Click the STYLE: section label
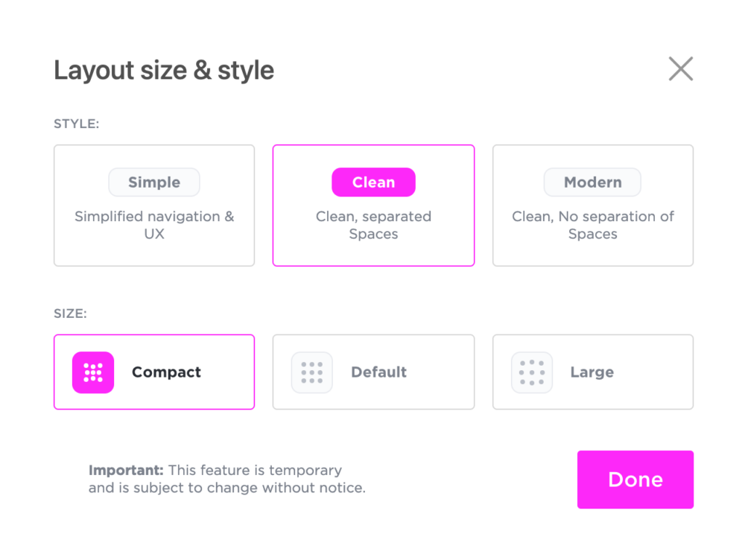Screen dimensions: 745x560 (x=77, y=124)
